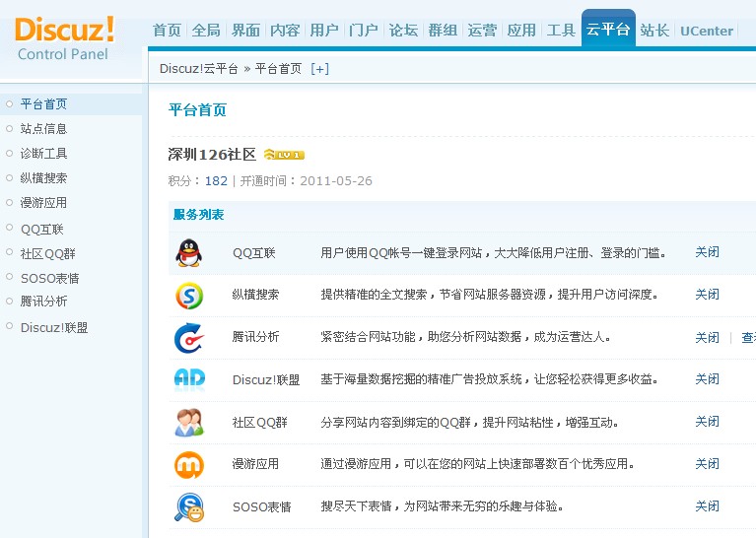
Task: Click the 平台首页 page heading
Action: point(197,110)
